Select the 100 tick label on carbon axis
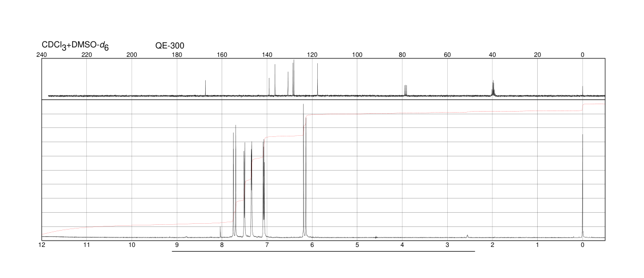The width and height of the screenshot is (644, 278). pos(357,55)
